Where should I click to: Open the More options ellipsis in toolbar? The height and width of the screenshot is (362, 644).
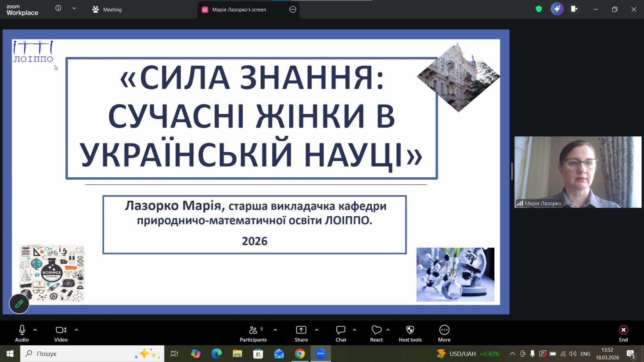pos(444,333)
